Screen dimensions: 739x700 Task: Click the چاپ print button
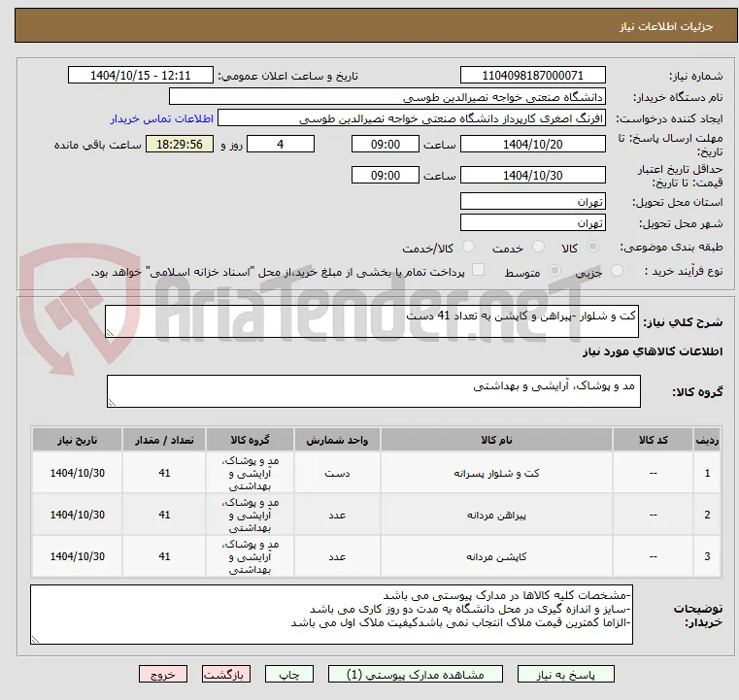pyautogui.click(x=289, y=674)
